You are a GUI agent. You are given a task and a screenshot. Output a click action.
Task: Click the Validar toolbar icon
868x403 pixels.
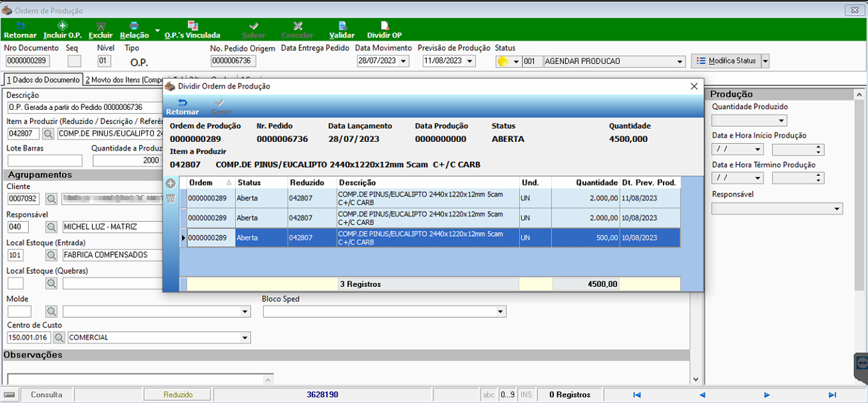click(342, 26)
